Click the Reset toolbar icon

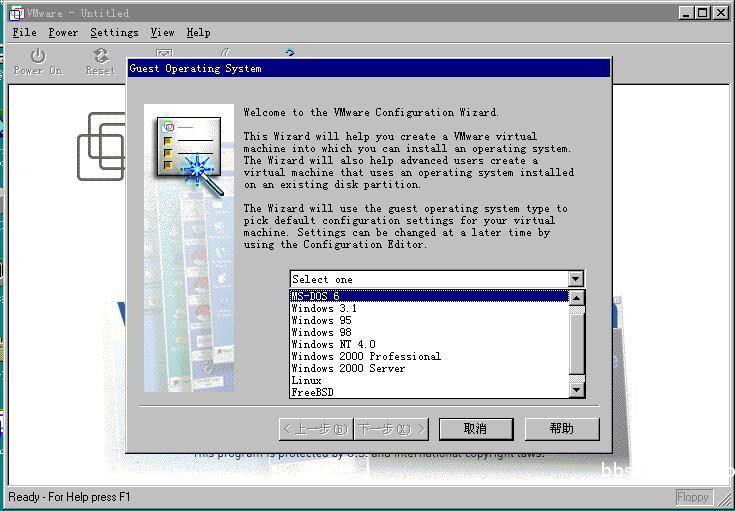click(x=101, y=62)
